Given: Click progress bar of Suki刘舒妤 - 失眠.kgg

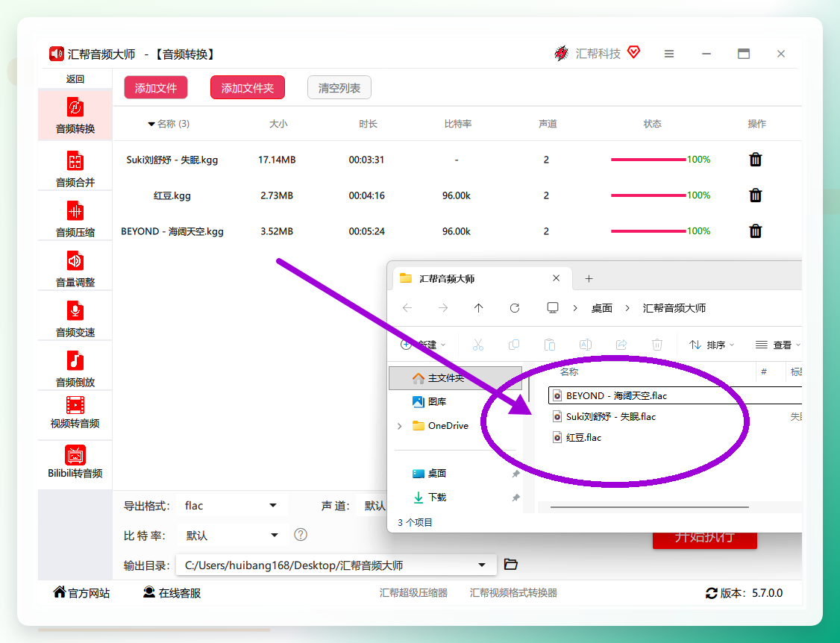Looking at the screenshot, I should 648,159.
